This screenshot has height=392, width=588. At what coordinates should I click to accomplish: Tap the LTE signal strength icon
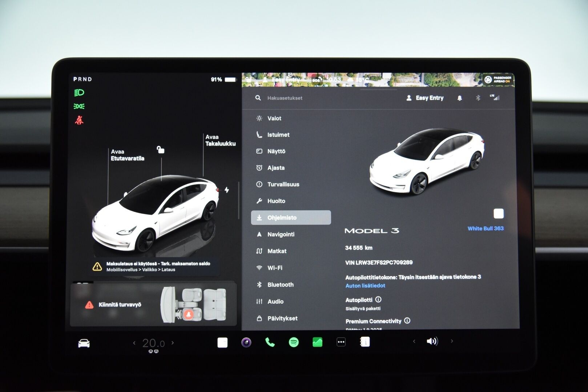pyautogui.click(x=495, y=97)
